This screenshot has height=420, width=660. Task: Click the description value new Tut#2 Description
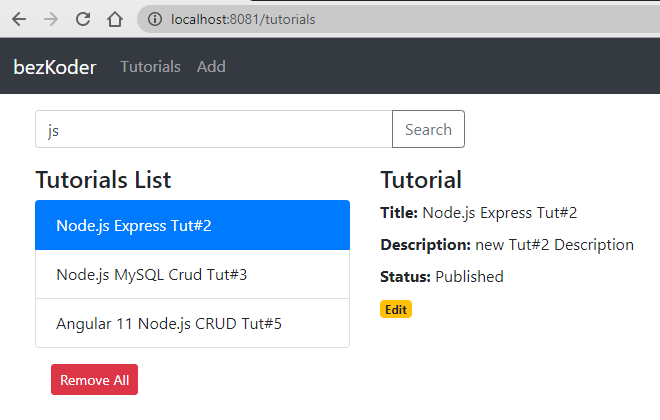554,245
